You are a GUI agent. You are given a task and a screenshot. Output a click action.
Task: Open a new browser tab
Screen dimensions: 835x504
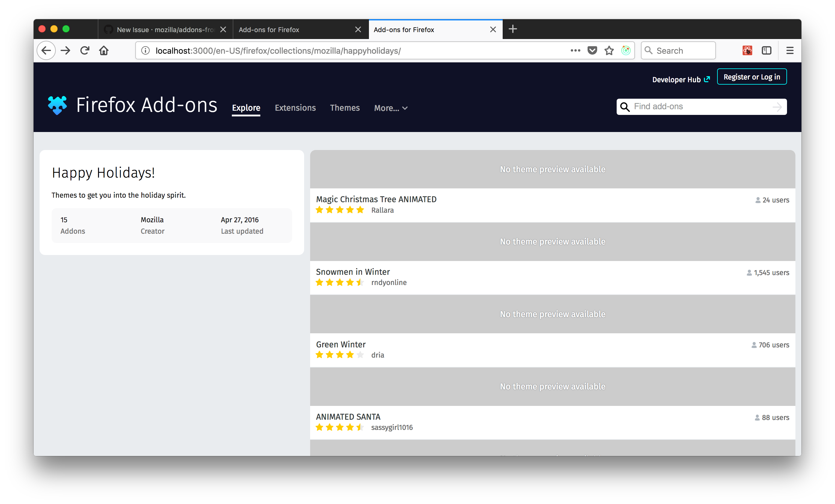point(513,29)
